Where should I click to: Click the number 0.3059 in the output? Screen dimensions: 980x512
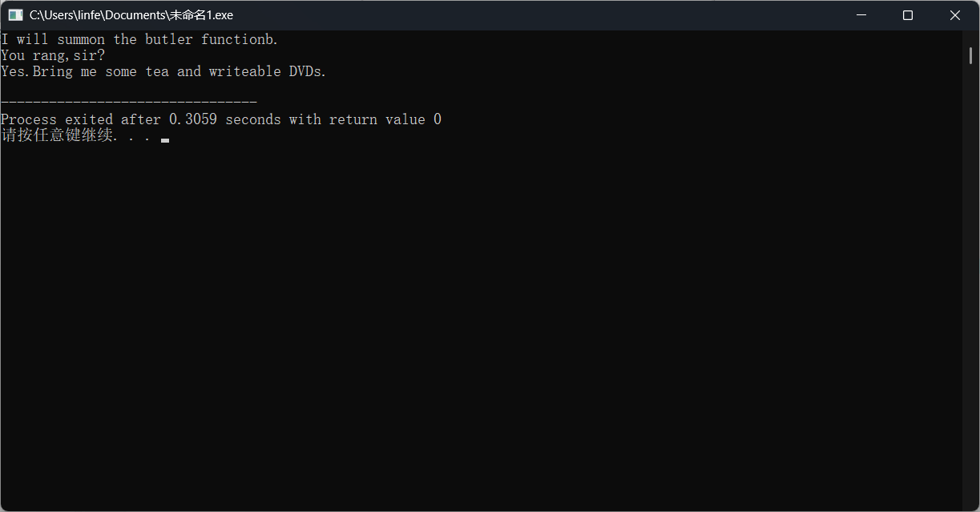coord(193,119)
